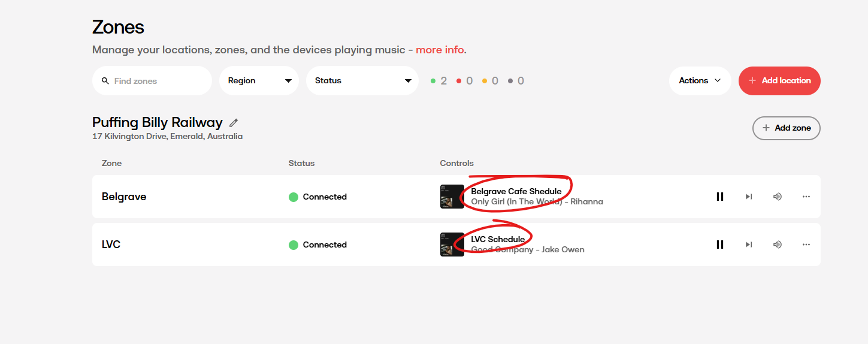Viewport: 868px width, 344px height.
Task: Open the Belgrave zone name
Action: tap(124, 197)
